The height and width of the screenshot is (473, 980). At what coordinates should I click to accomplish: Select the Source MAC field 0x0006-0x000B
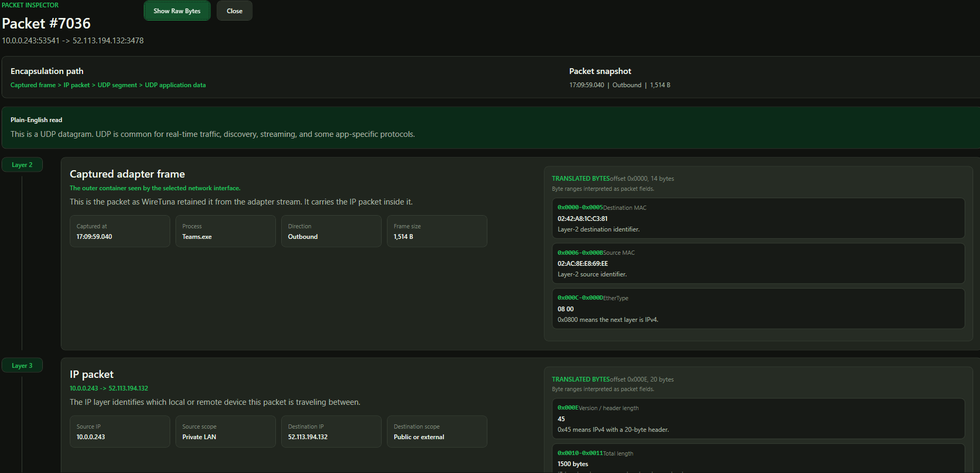[759, 263]
